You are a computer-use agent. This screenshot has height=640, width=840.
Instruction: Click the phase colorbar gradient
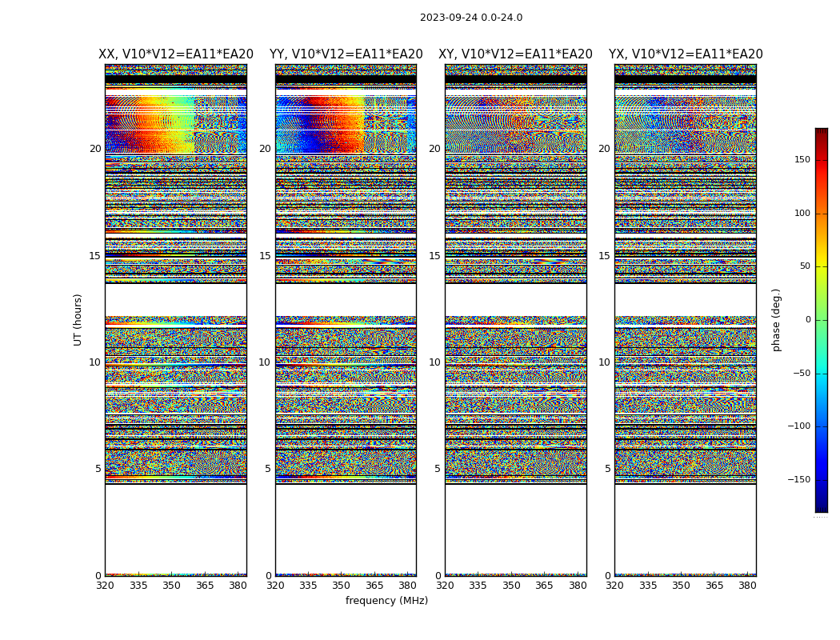[822, 320]
